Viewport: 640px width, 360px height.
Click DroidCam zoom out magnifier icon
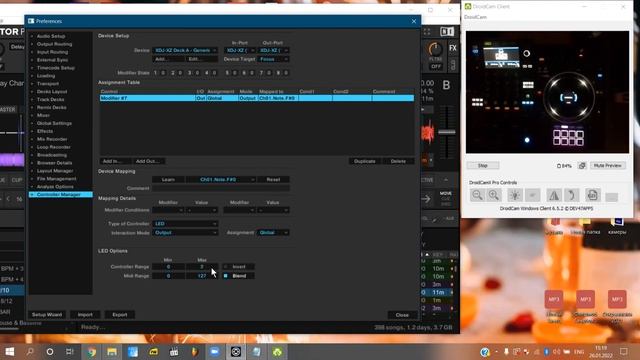(477, 195)
